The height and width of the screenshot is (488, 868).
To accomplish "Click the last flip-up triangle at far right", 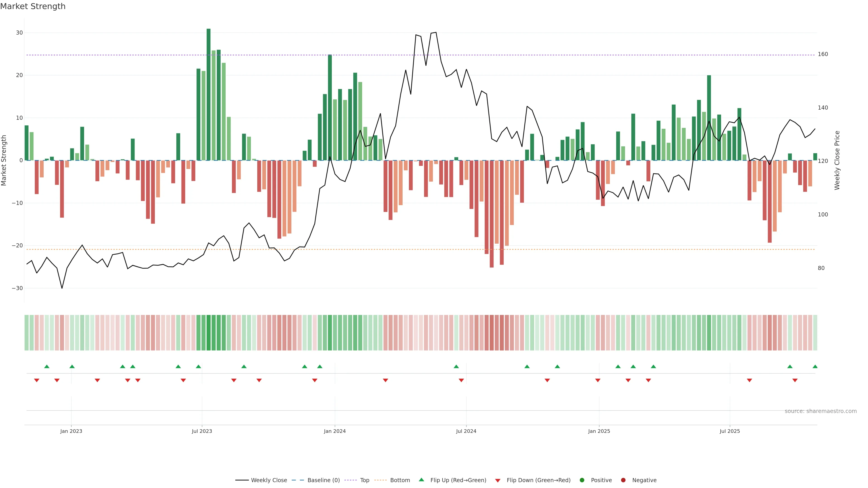I will (x=815, y=366).
